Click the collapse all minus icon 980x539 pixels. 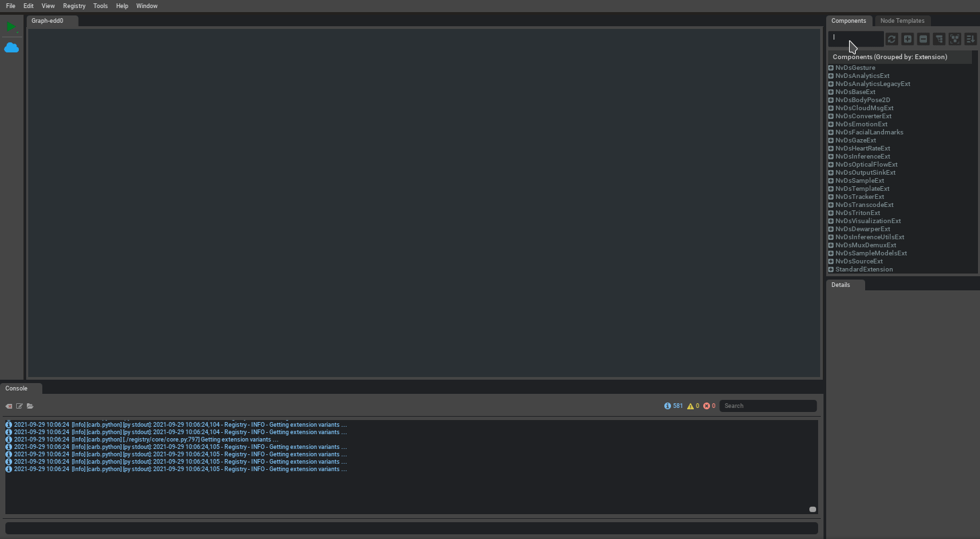click(924, 40)
